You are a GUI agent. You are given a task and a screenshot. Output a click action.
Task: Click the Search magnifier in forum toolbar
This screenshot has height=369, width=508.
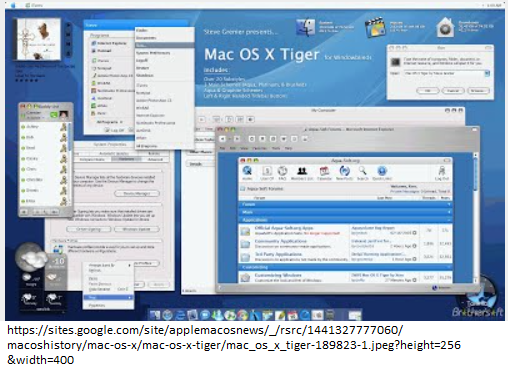[x=363, y=172]
